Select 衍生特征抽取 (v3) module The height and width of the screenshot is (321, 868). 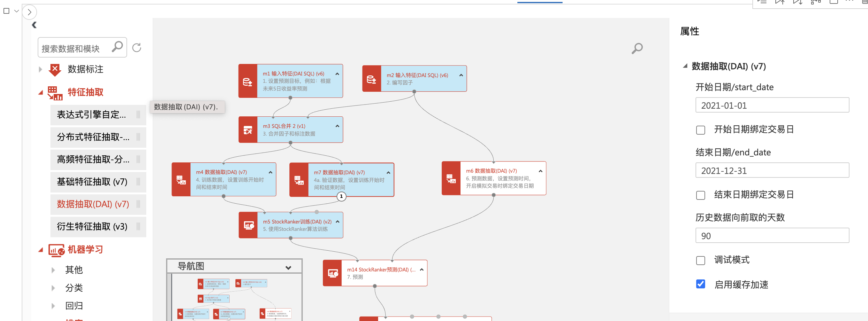point(92,227)
